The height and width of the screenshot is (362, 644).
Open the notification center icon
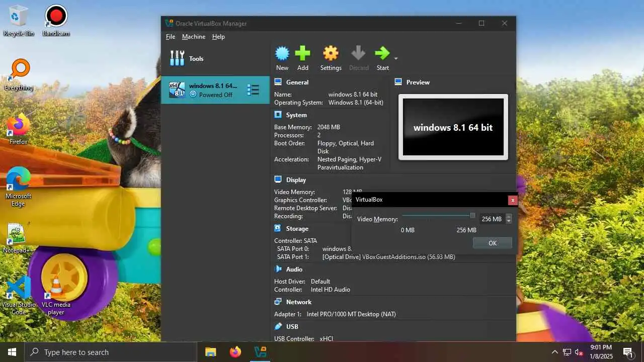(628, 352)
